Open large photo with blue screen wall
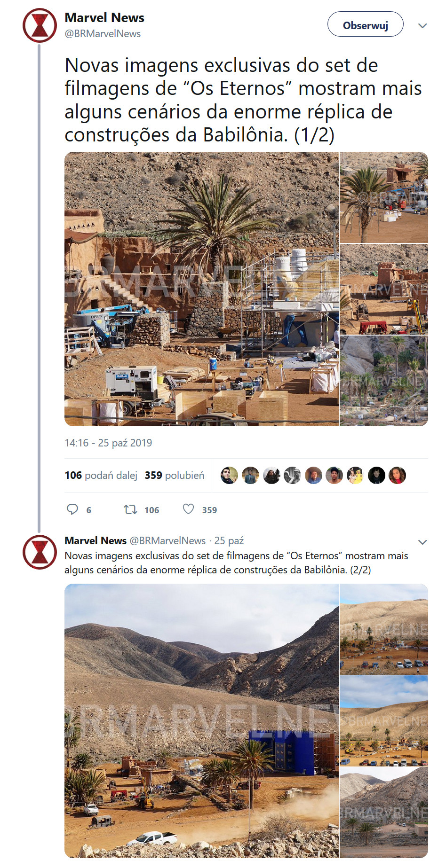This screenshot has width=446, height=868. (201, 721)
